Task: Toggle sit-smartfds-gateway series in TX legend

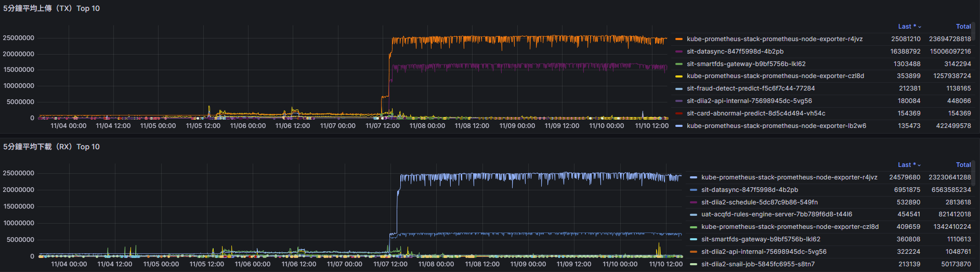Action: 746,64
